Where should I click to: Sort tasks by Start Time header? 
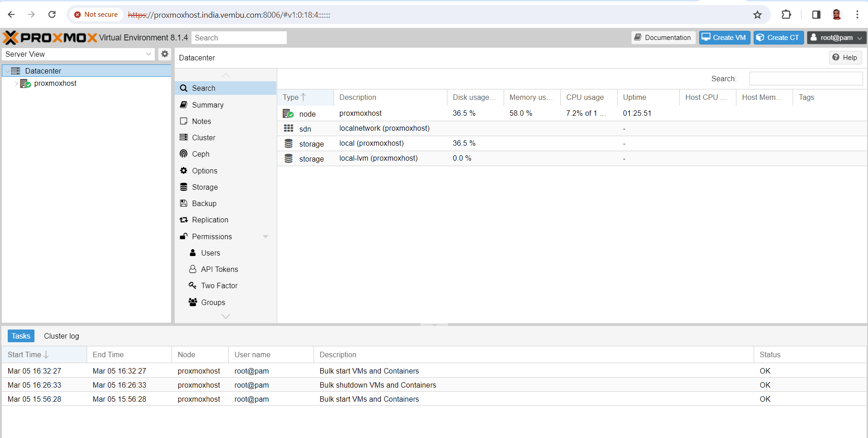(44, 354)
